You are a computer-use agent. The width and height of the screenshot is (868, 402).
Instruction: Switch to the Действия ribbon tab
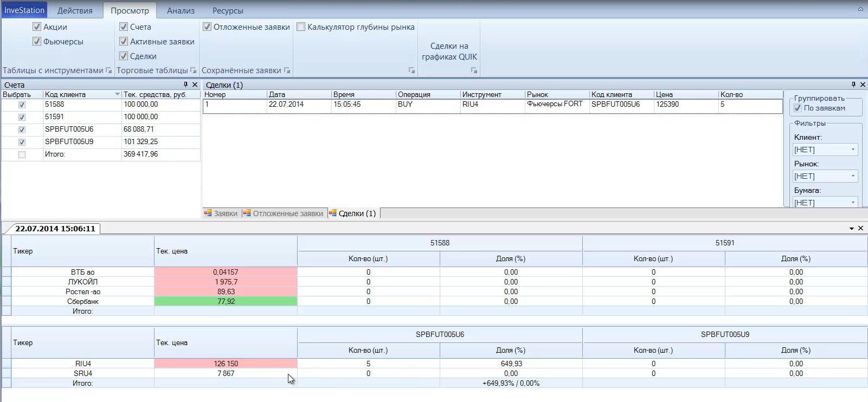point(75,10)
